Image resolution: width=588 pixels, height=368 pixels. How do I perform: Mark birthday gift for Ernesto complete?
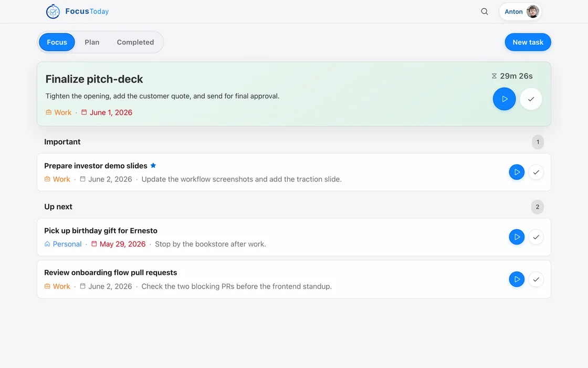536,237
